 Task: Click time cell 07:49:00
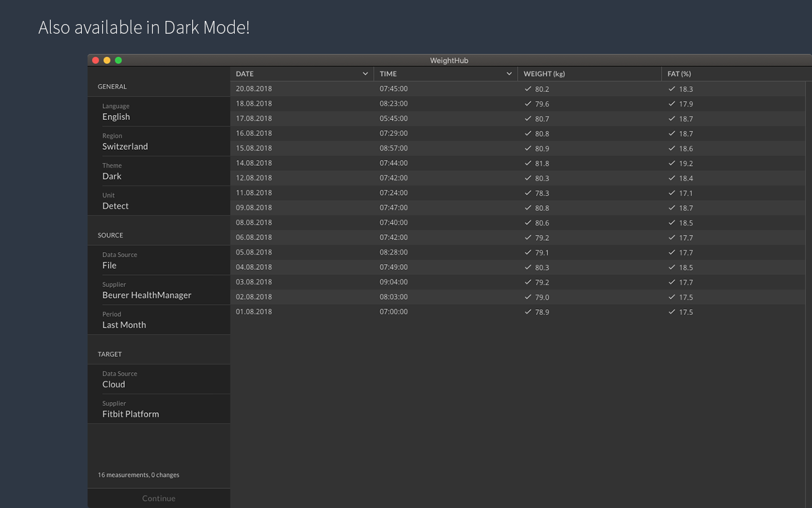click(394, 267)
